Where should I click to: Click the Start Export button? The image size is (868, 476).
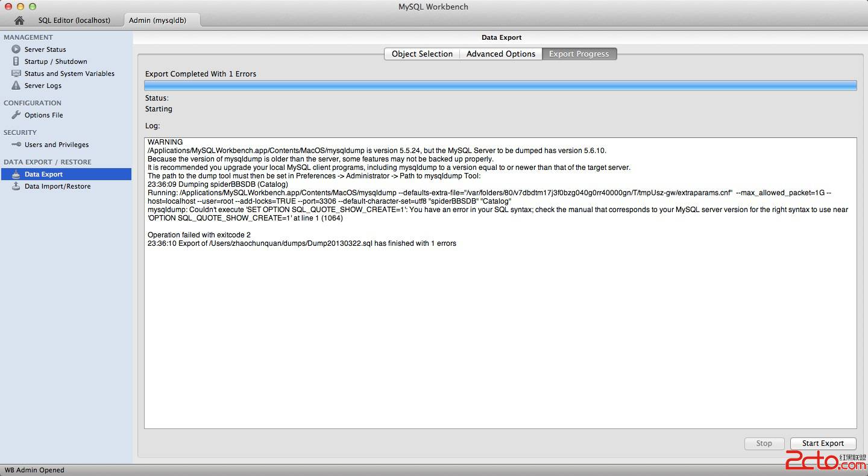(823, 443)
